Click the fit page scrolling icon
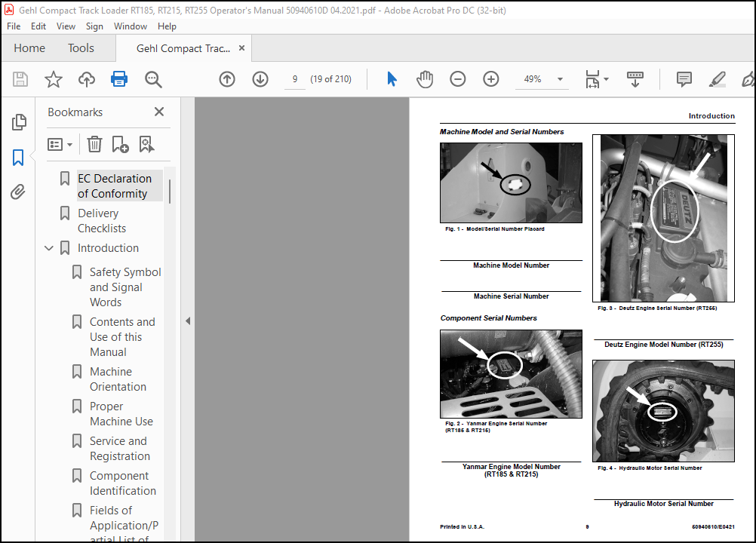Image resolution: width=756 pixels, height=543 pixels. tap(592, 79)
